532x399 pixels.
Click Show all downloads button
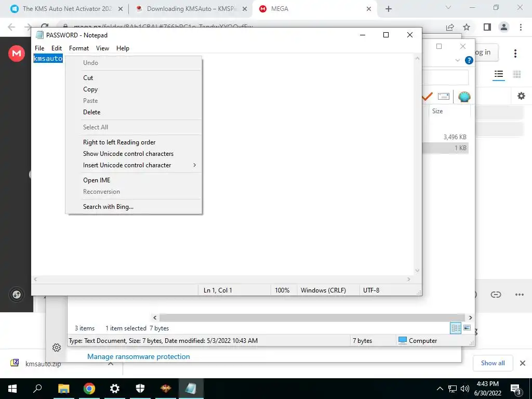[493, 363]
